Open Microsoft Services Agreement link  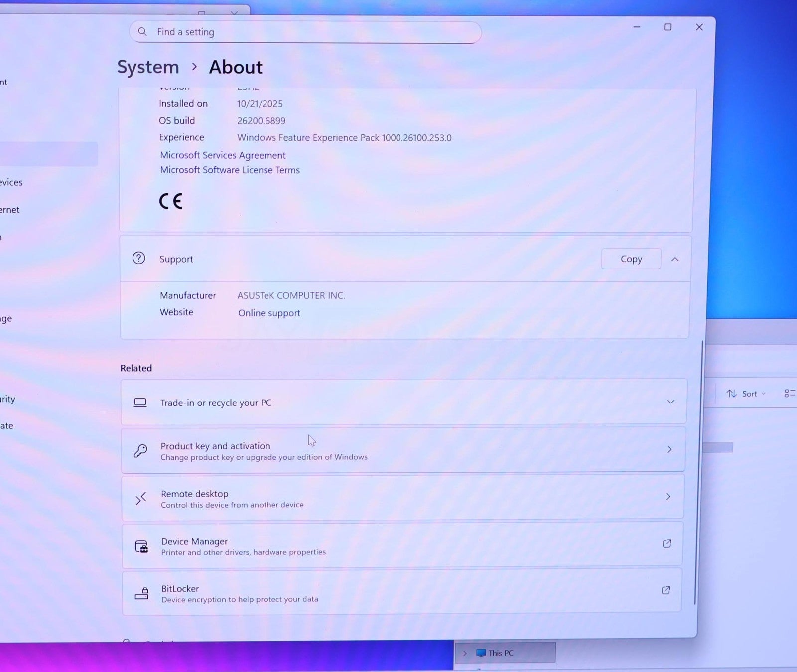pos(223,155)
